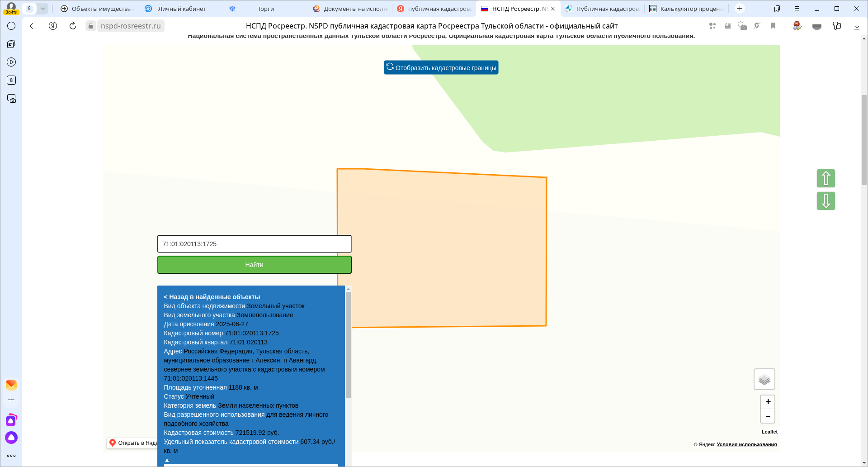
Task: Bookmark this page via the bookmark icon
Action: 773,26
